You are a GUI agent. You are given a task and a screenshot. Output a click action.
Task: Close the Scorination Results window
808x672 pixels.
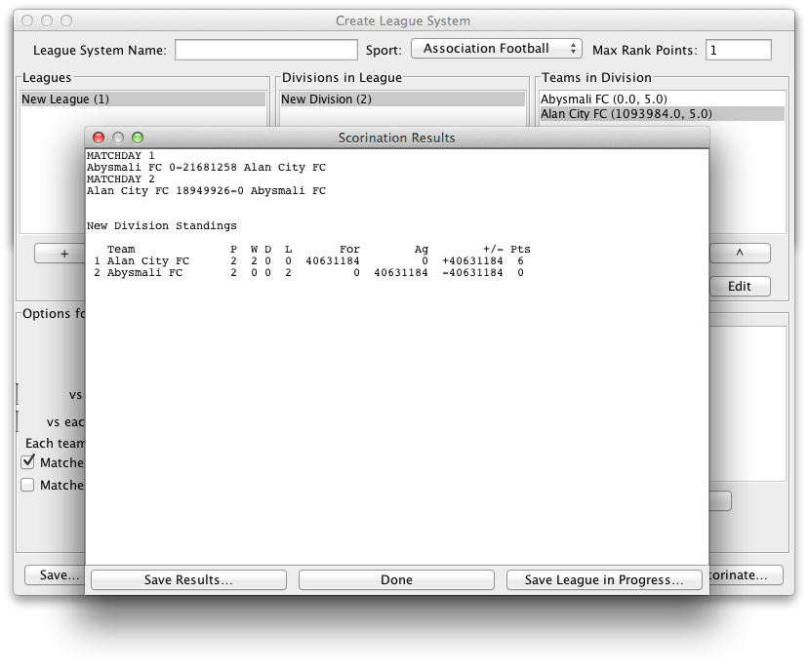point(99,138)
